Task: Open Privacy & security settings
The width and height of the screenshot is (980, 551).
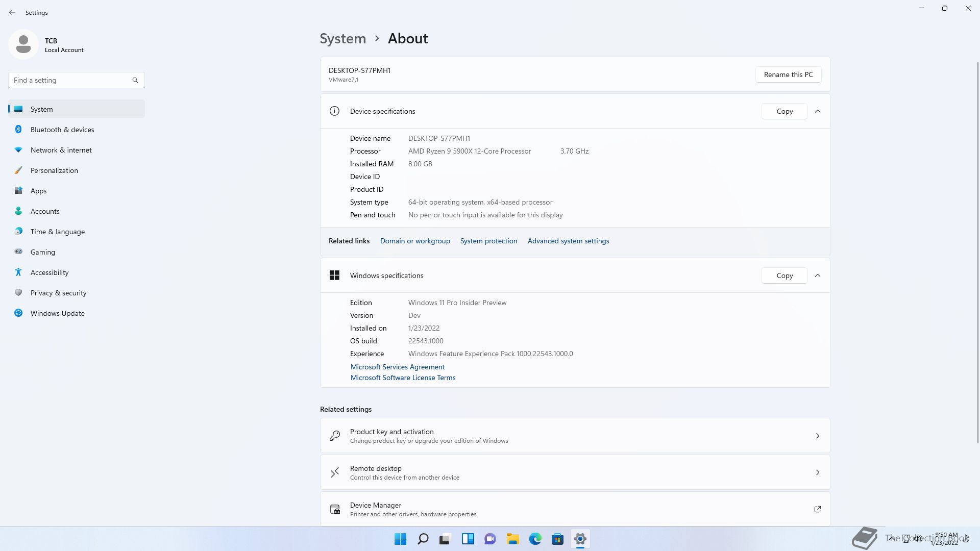Action: [x=77, y=293]
